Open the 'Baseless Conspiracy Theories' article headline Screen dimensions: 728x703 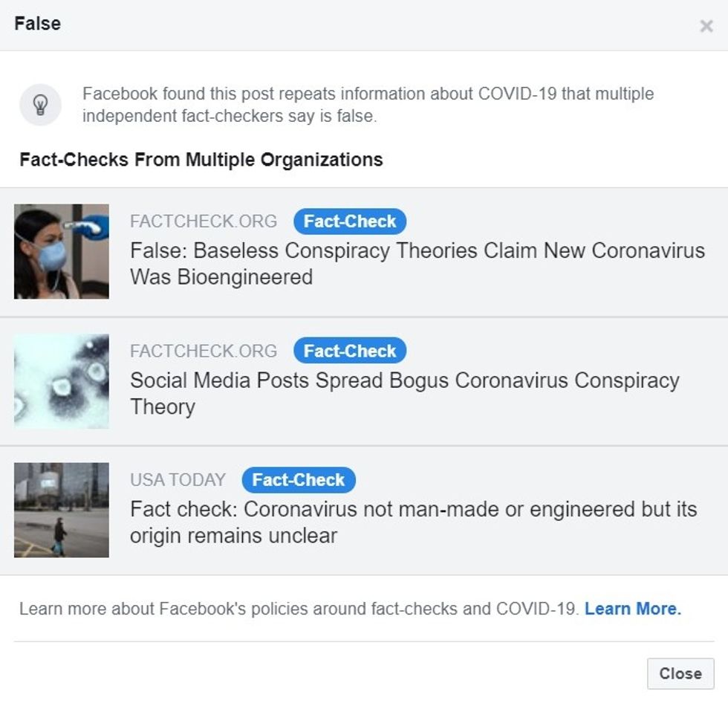point(417,264)
